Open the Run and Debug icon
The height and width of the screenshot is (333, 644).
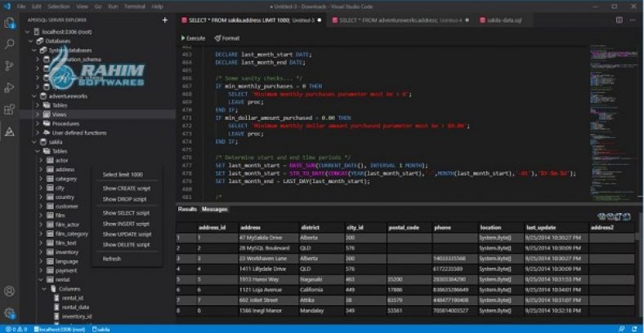(9, 87)
